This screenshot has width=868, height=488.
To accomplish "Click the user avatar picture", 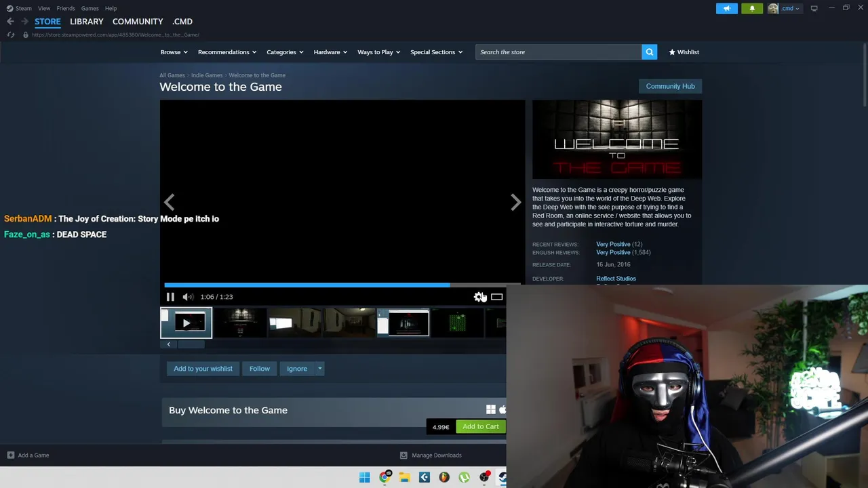I will pos(773,8).
